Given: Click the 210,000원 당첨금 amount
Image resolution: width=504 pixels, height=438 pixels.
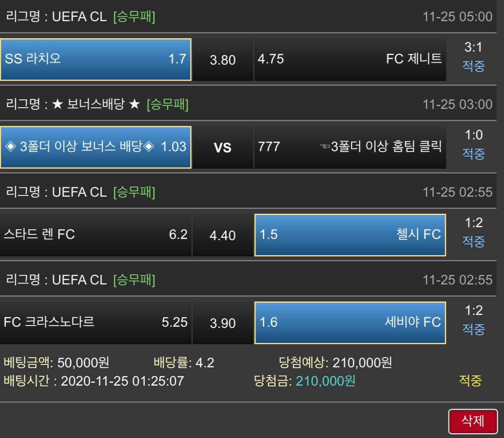Looking at the screenshot, I should pos(325,381).
